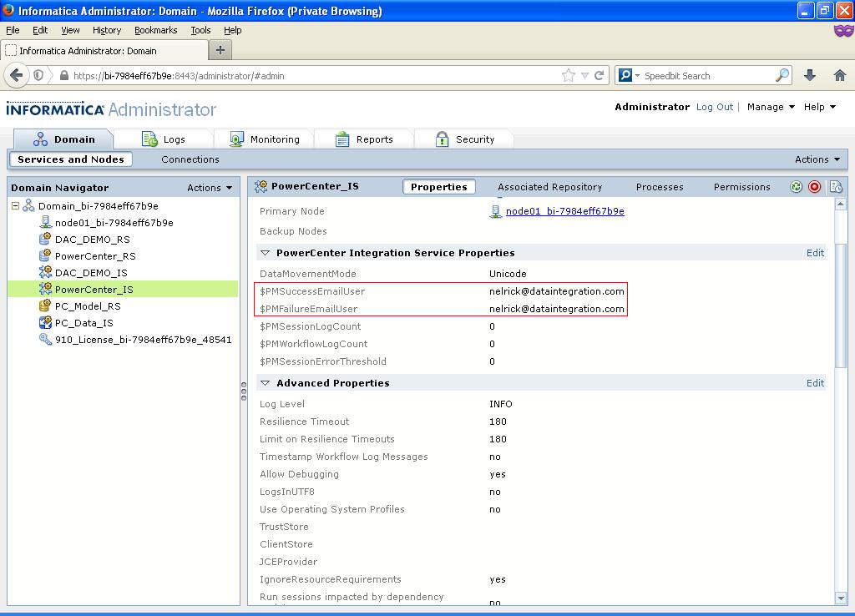
Task: Open a new tab with plus button
Action: [x=220, y=50]
